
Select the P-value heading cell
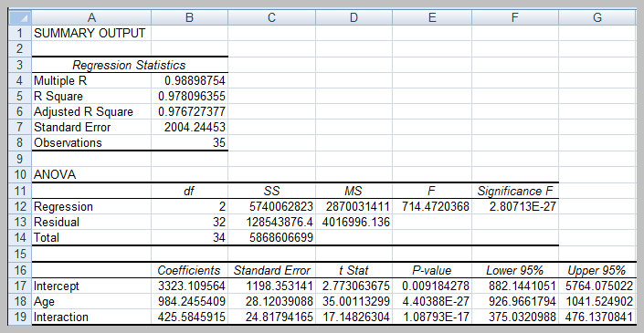(432, 270)
